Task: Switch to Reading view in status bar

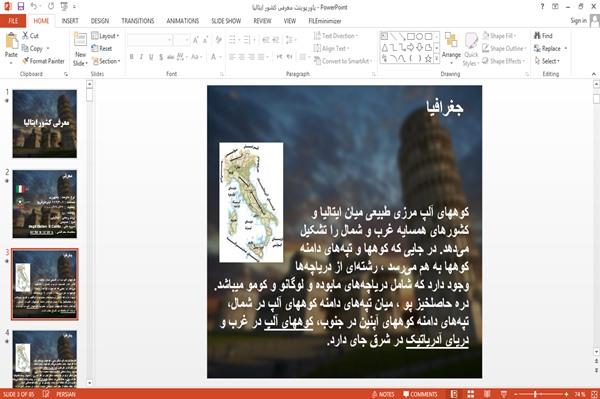Action: pos(487,394)
